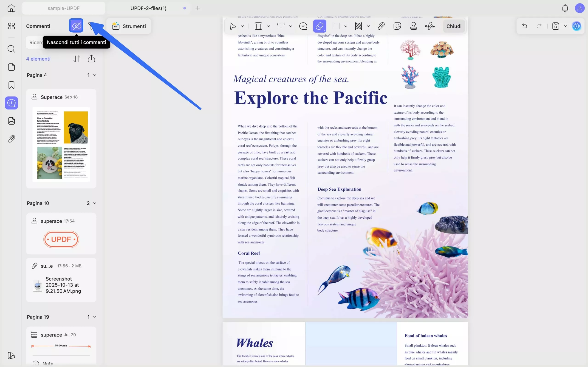Switch to the sample-UPDF tab
The height and width of the screenshot is (367, 588).
63,8
